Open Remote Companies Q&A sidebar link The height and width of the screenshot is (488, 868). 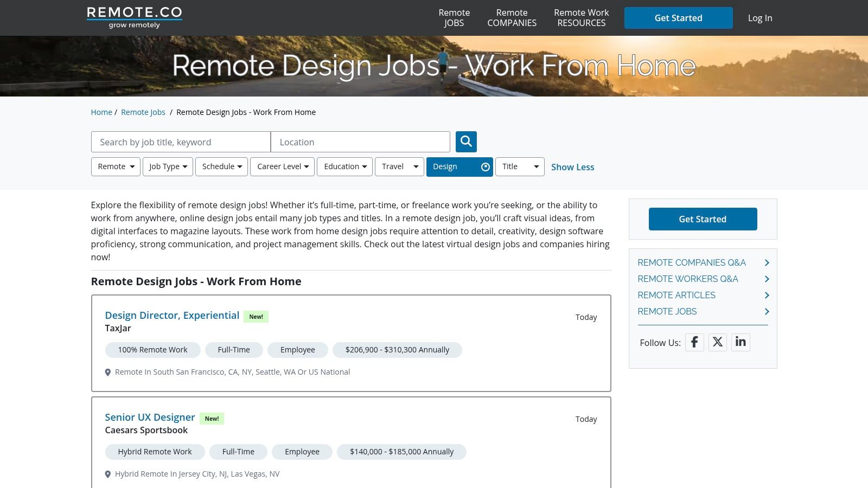click(x=692, y=262)
